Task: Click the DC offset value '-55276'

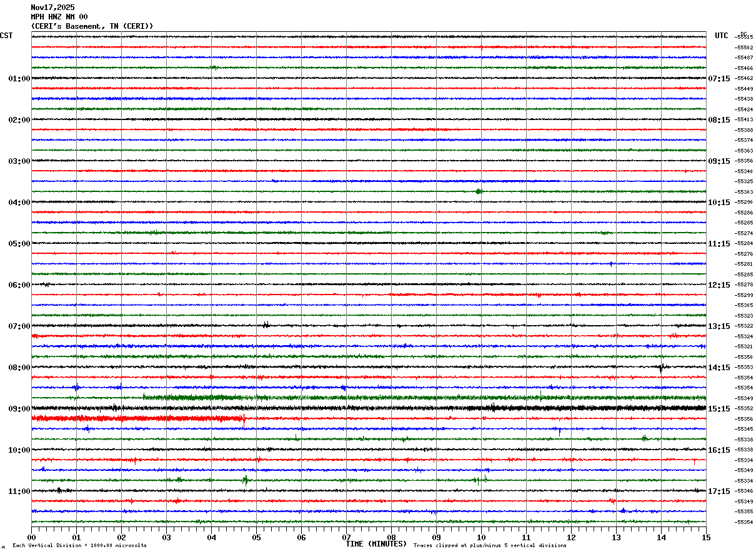Action: click(x=744, y=254)
